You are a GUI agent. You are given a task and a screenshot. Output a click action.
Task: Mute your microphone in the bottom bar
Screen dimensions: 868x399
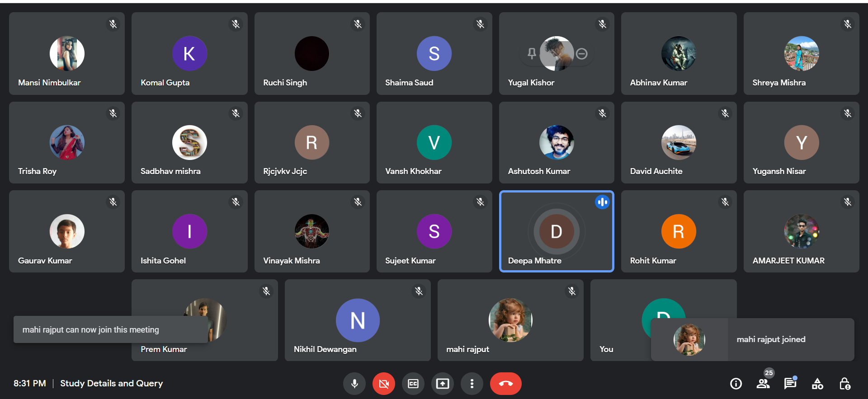coord(354,384)
